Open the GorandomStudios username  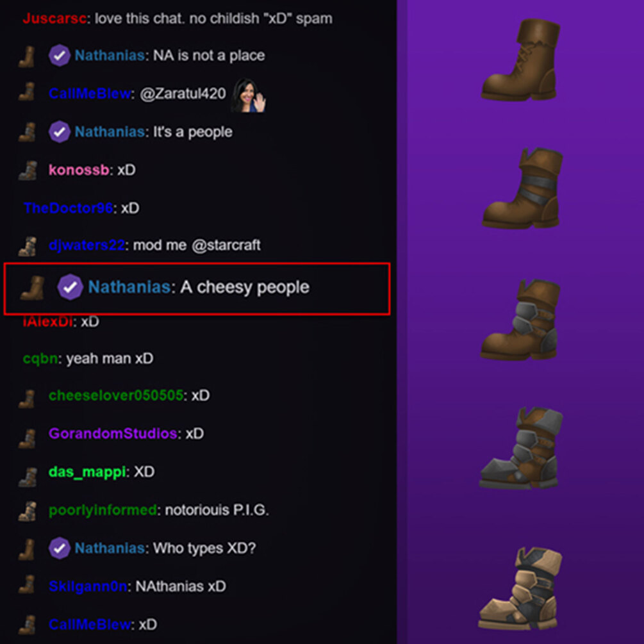113,433
